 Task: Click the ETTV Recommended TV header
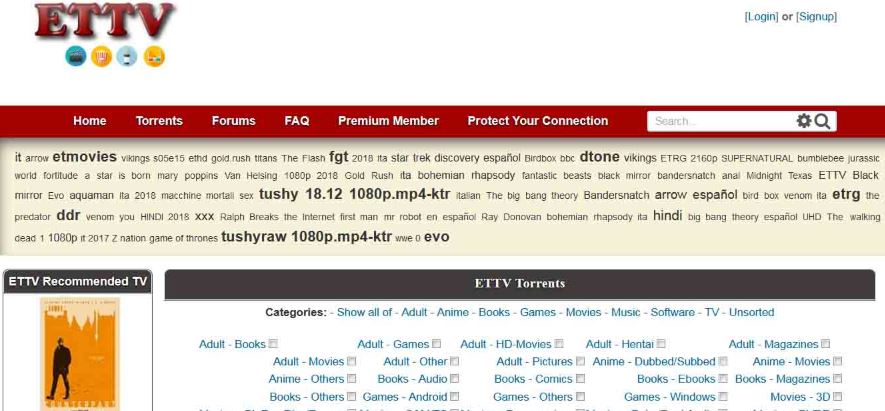coord(78,281)
